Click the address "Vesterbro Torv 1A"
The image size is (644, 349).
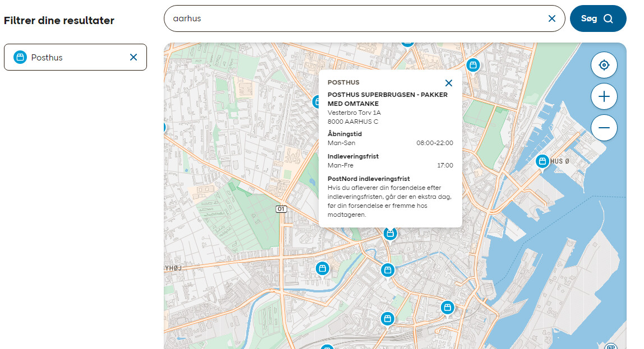(354, 113)
